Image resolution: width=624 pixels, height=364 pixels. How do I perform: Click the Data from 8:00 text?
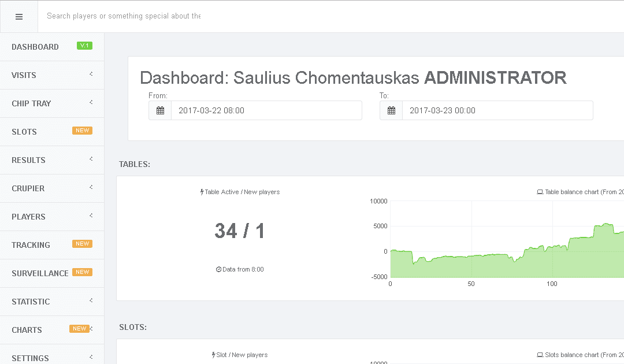click(x=243, y=269)
